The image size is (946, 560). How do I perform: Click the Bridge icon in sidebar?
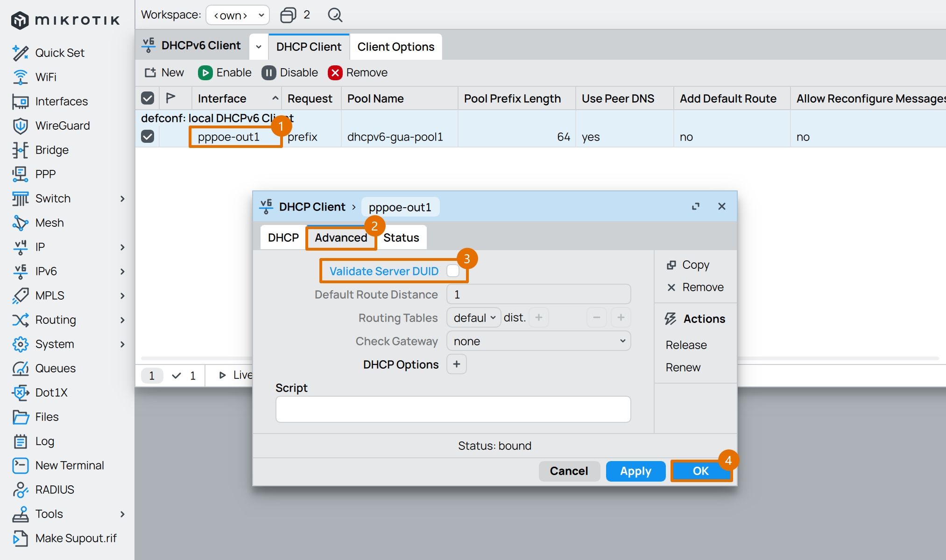click(20, 150)
